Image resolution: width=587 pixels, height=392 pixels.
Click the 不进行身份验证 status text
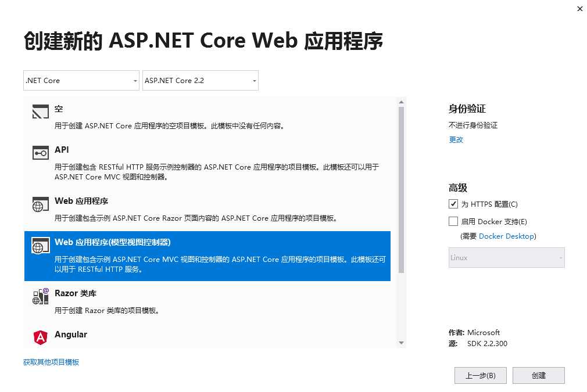coord(473,125)
